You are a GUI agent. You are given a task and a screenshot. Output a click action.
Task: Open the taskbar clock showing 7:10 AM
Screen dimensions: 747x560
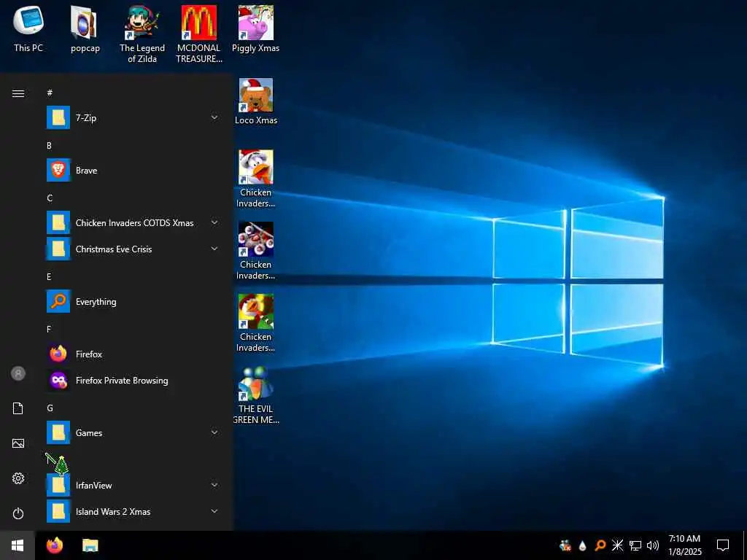[684, 545]
